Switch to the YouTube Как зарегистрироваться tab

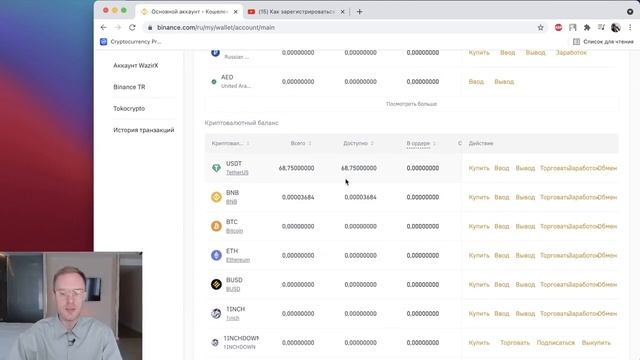(296, 12)
